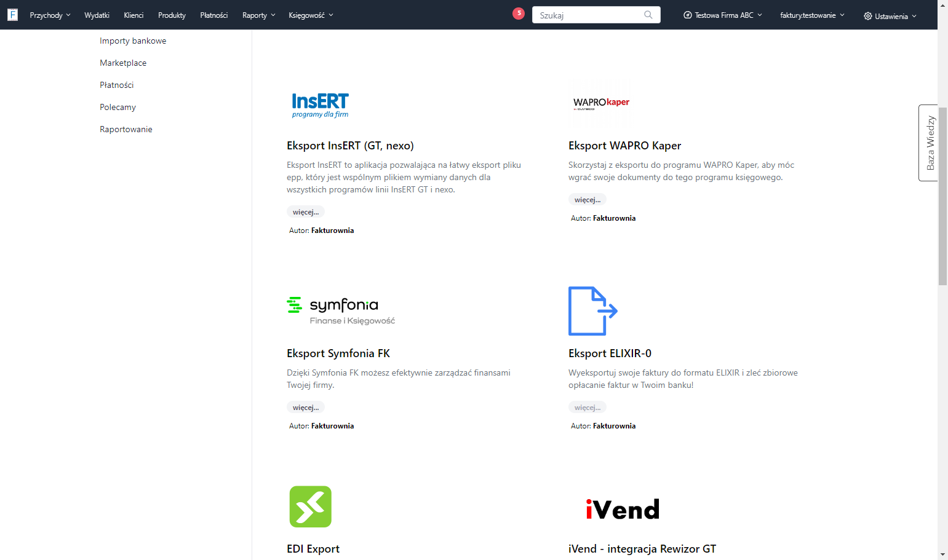Open the red notifications badge showing 5
The width and height of the screenshot is (948, 560).
pyautogui.click(x=519, y=14)
